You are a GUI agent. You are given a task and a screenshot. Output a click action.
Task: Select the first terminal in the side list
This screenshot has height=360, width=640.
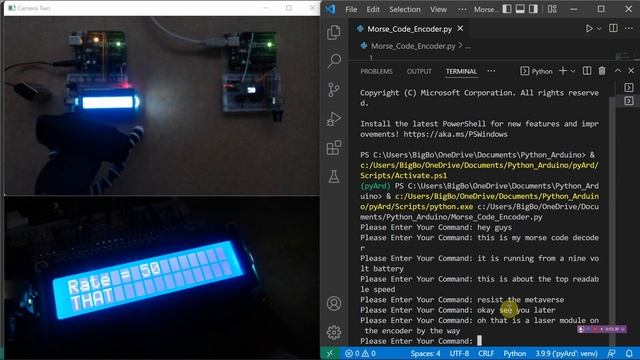point(629,87)
